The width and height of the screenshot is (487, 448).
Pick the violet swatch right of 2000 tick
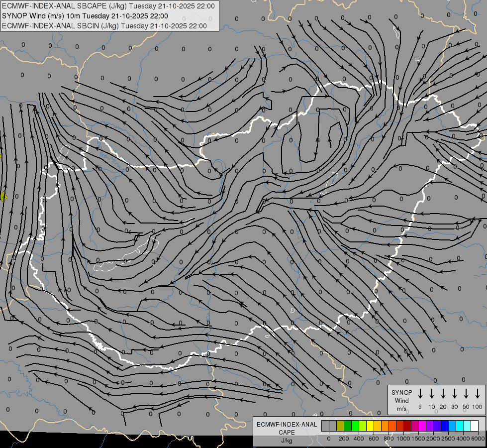click(437, 426)
